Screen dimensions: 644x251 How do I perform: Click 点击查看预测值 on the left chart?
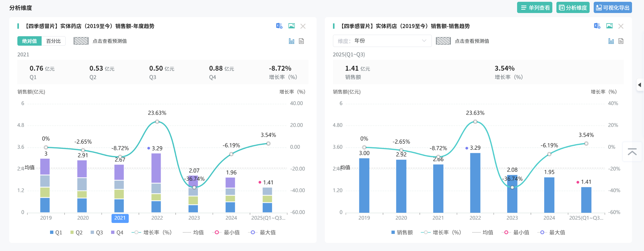click(x=110, y=41)
